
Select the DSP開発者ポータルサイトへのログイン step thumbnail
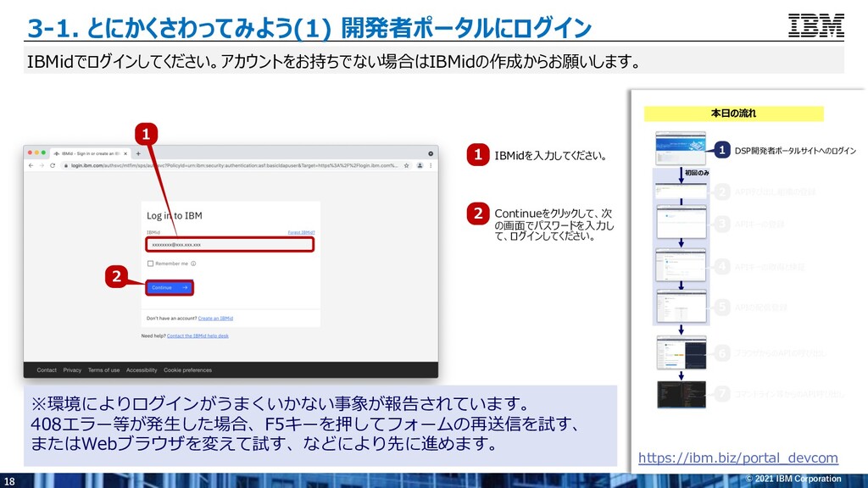point(681,148)
